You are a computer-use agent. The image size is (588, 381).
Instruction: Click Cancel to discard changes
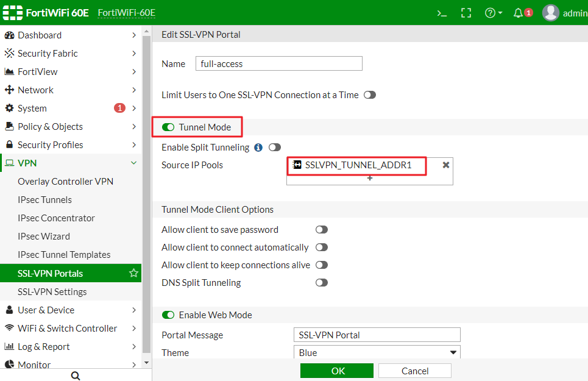pos(415,371)
